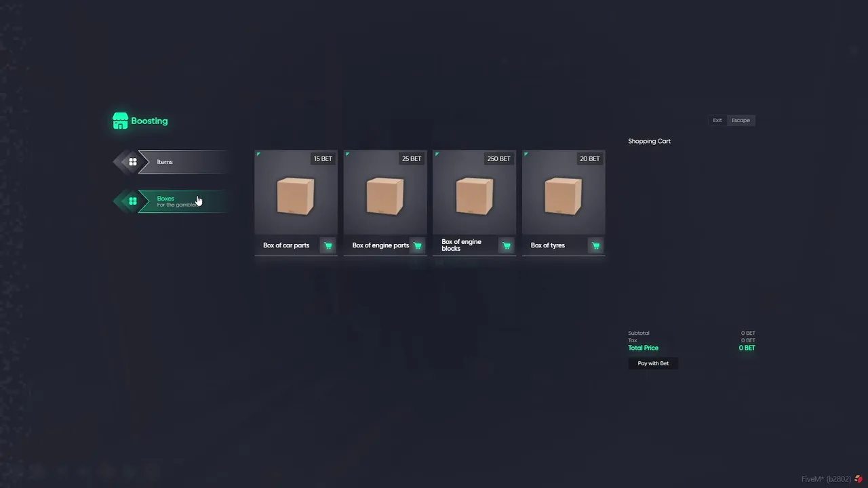This screenshot has width=868, height=488.
Task: Click the Subtotal label
Action: click(639, 333)
